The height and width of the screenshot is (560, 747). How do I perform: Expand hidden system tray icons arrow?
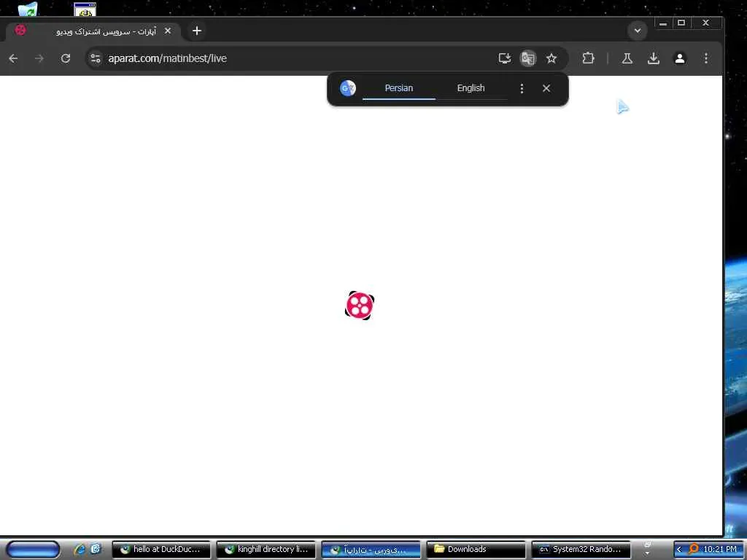pyautogui.click(x=679, y=550)
